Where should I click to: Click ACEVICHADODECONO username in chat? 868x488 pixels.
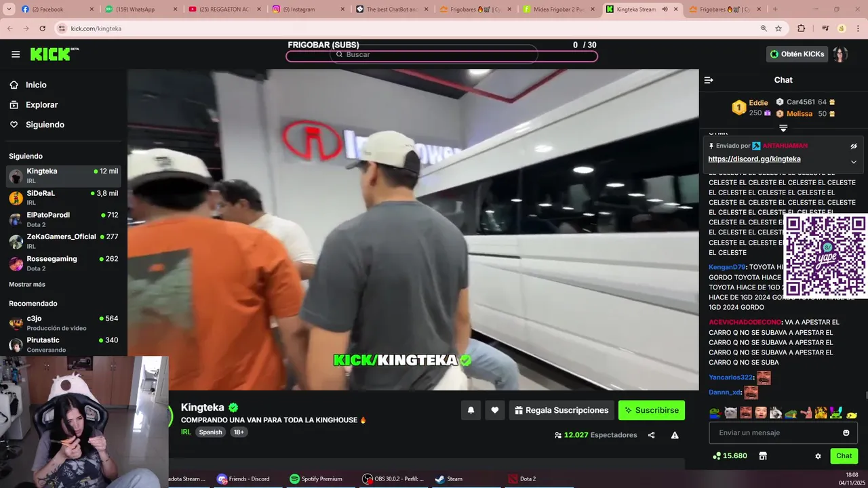[745, 323]
